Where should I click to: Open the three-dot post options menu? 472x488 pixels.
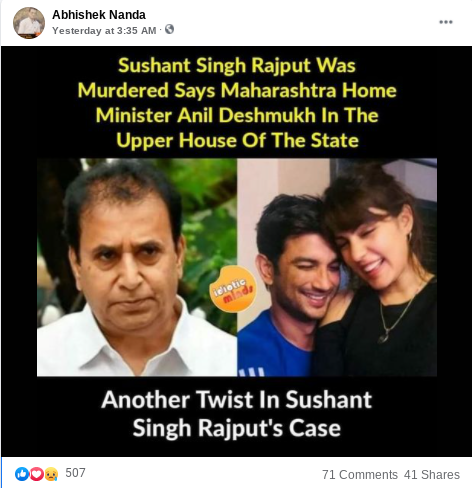click(446, 22)
